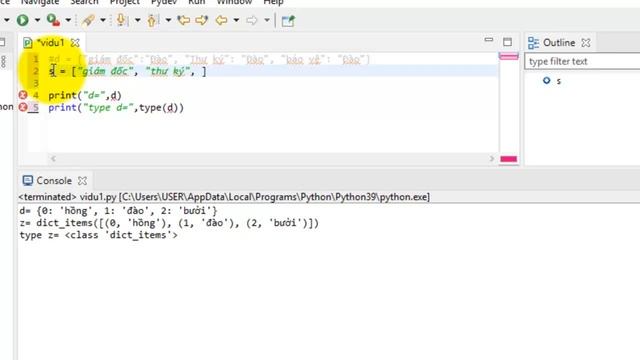Click the commented-out code on line 1
This screenshot has height=360, width=640.
209,60
